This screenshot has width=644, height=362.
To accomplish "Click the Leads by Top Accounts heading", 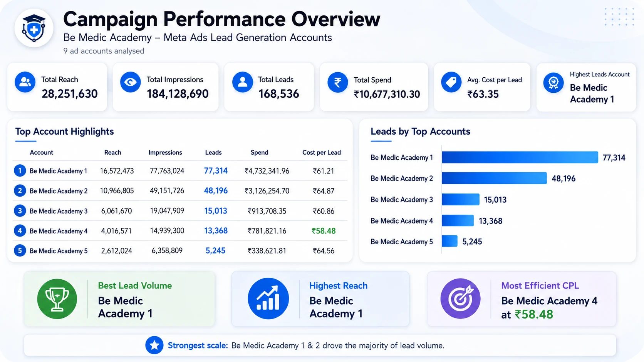I will coord(420,132).
